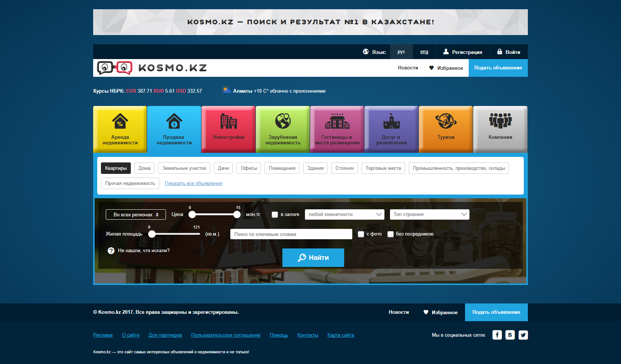The image size is (621, 364).
Task: Open the О сайте footer link
Action: pos(131,335)
